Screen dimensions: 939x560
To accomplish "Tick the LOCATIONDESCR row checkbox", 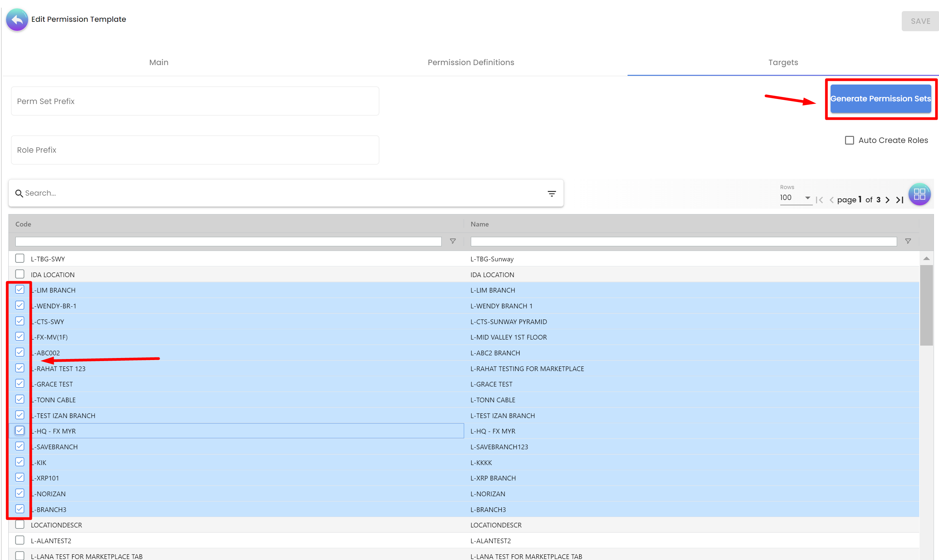I will (x=19, y=524).
